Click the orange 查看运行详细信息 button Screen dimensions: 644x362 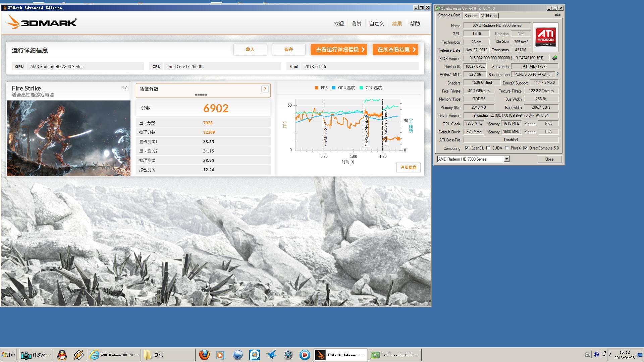[339, 50]
